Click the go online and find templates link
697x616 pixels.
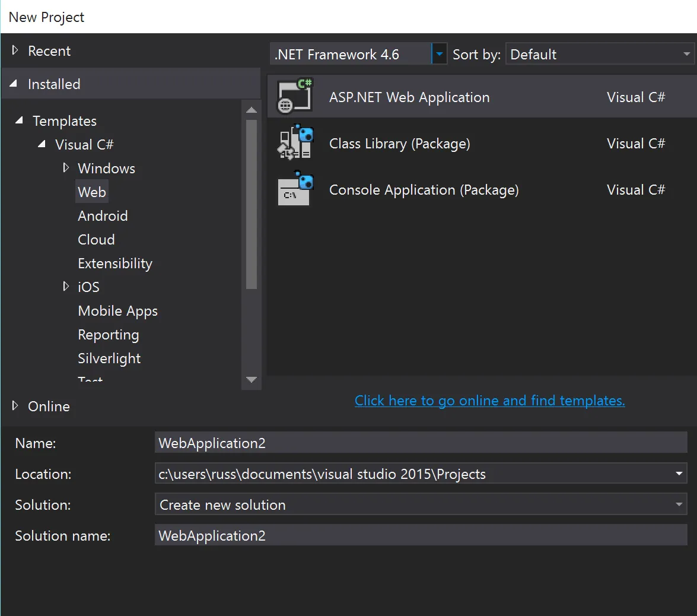pos(489,401)
